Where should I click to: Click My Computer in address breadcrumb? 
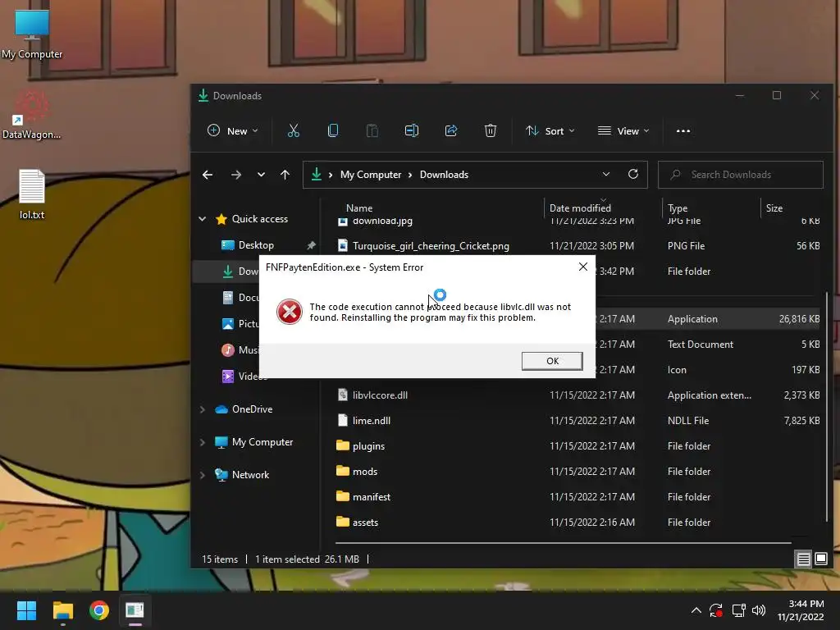(x=371, y=175)
